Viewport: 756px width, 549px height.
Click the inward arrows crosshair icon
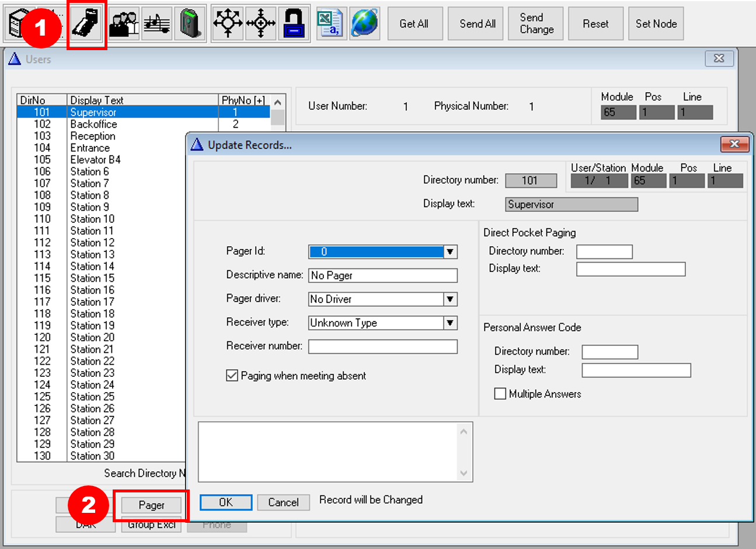click(261, 24)
